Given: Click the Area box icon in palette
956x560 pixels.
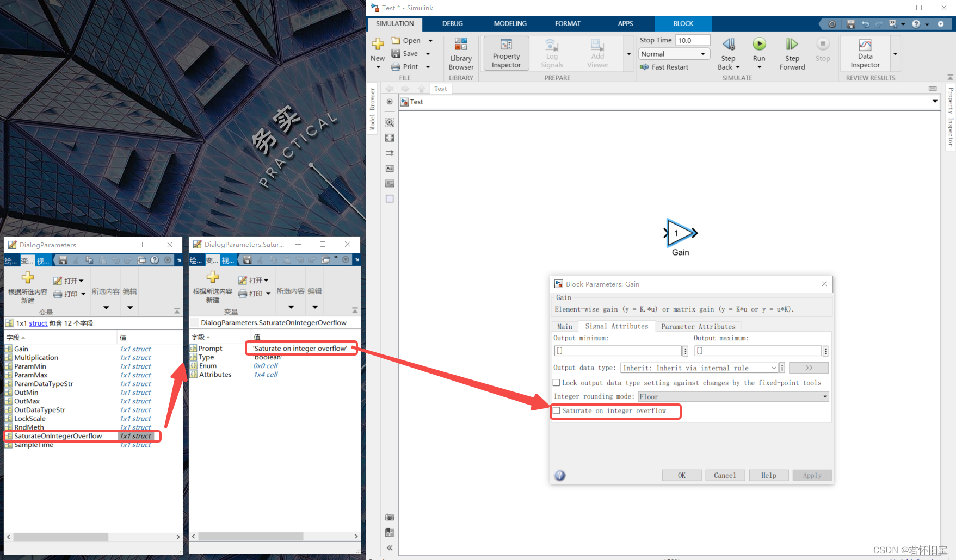Looking at the screenshot, I should (390, 199).
